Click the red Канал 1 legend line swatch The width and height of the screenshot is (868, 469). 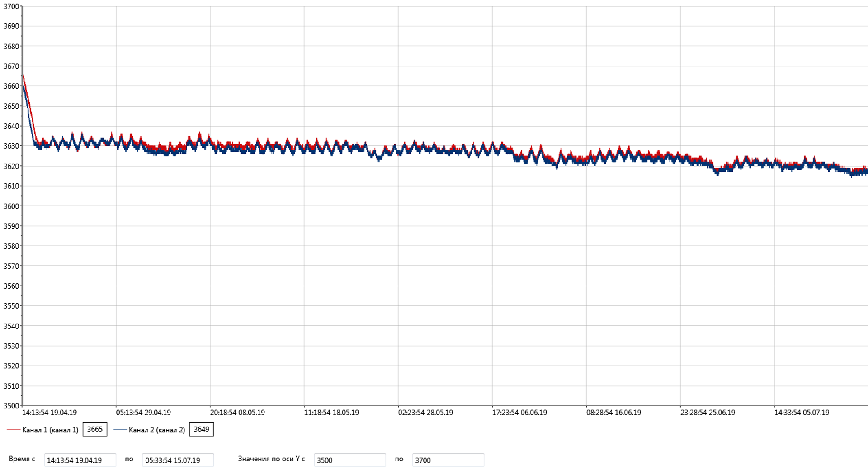click(14, 430)
